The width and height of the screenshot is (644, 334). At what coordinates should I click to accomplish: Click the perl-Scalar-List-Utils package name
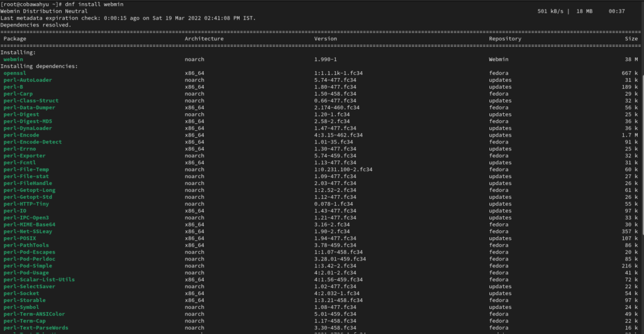[x=39, y=279]
